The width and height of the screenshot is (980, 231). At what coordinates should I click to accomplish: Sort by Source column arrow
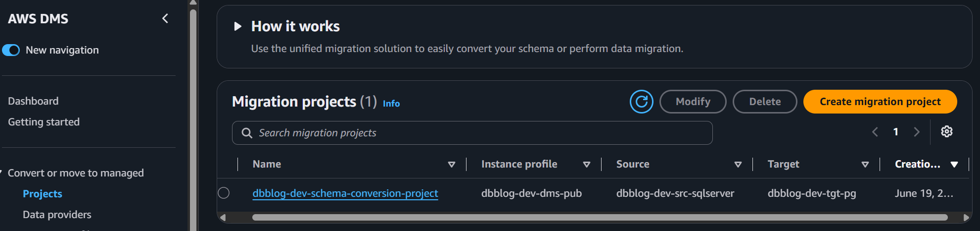tap(738, 165)
